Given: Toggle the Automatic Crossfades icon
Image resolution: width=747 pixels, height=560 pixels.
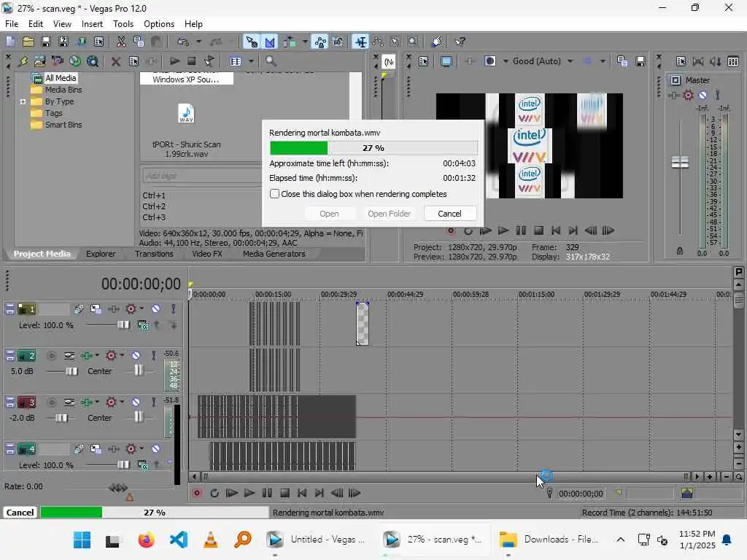Looking at the screenshot, I should point(270,42).
